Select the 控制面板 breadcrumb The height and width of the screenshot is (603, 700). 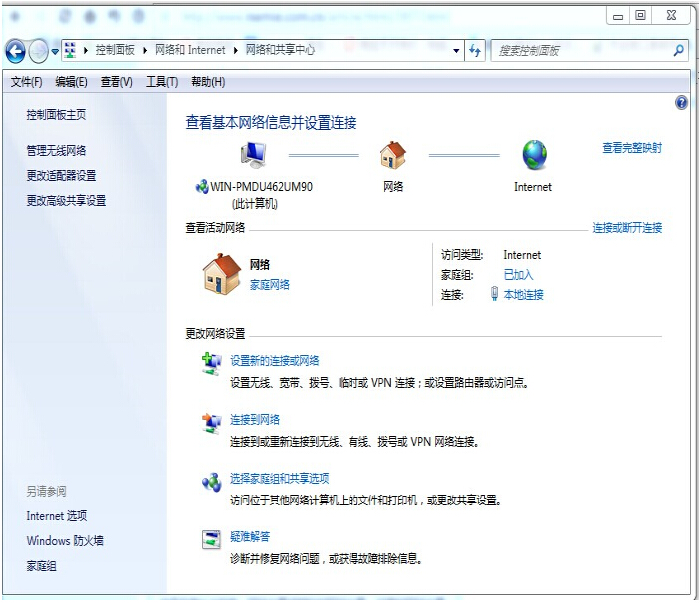pyautogui.click(x=116, y=50)
